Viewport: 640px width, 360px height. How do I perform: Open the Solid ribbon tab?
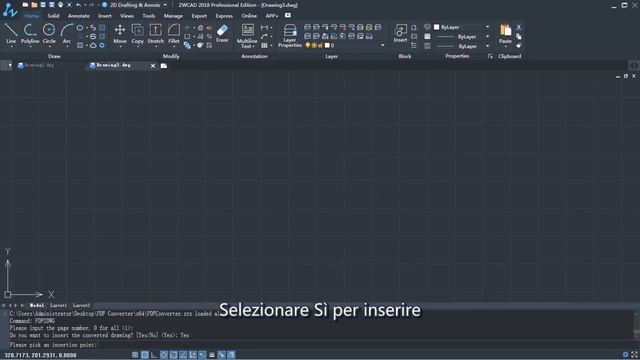coord(53,16)
